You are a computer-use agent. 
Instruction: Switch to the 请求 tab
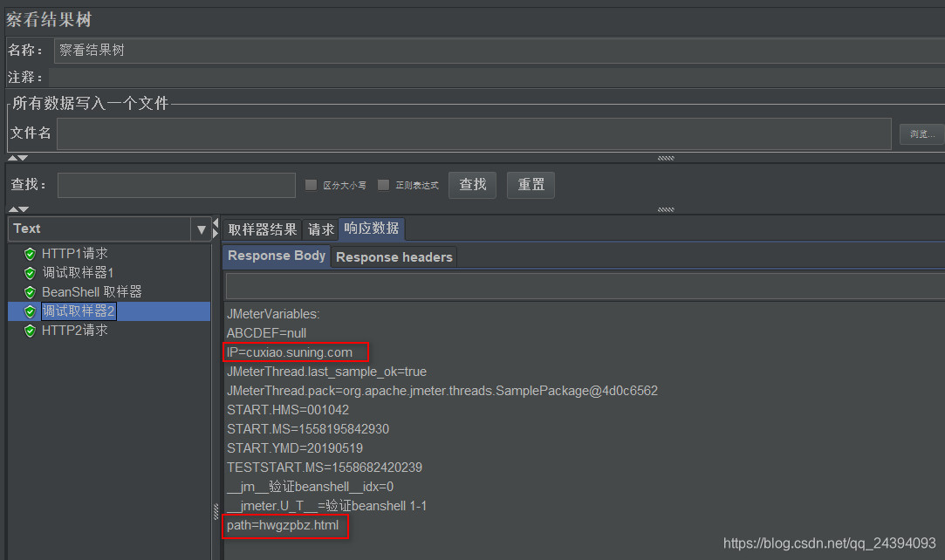(320, 229)
